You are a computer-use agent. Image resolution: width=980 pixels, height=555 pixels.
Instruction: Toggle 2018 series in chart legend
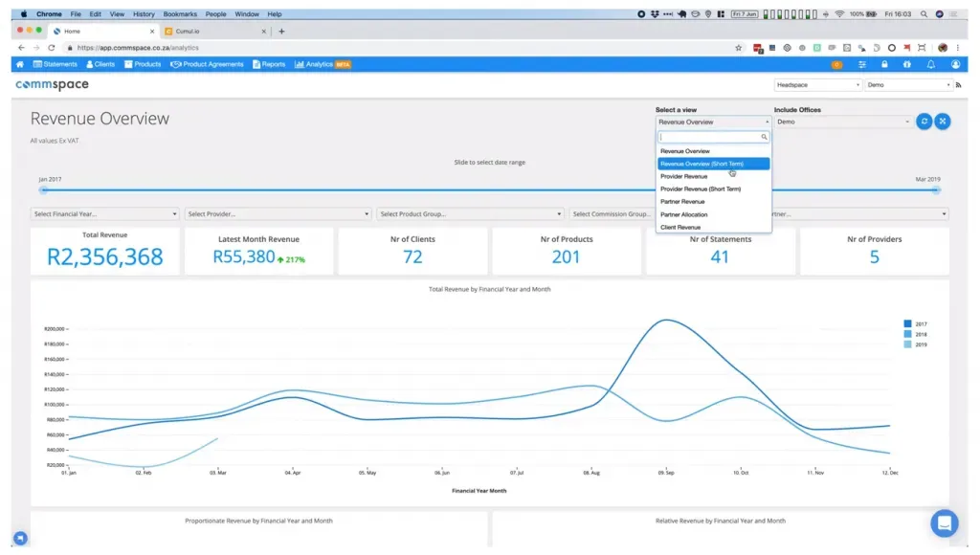click(915, 334)
